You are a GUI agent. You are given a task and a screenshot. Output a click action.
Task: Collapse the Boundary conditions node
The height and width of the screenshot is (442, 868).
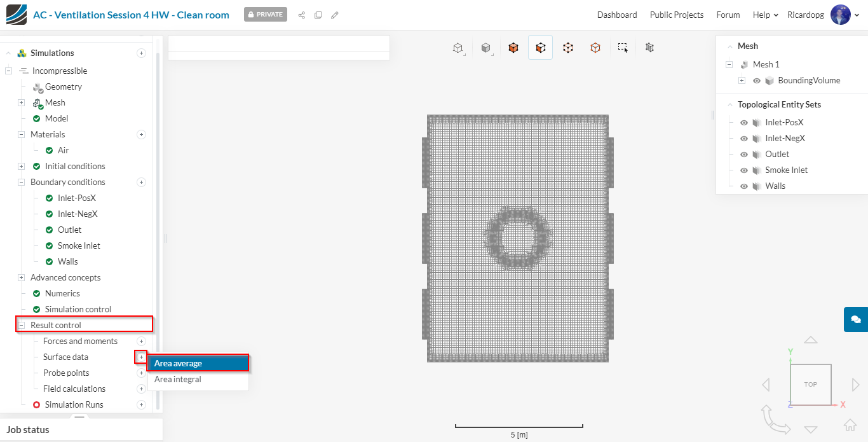(21, 183)
